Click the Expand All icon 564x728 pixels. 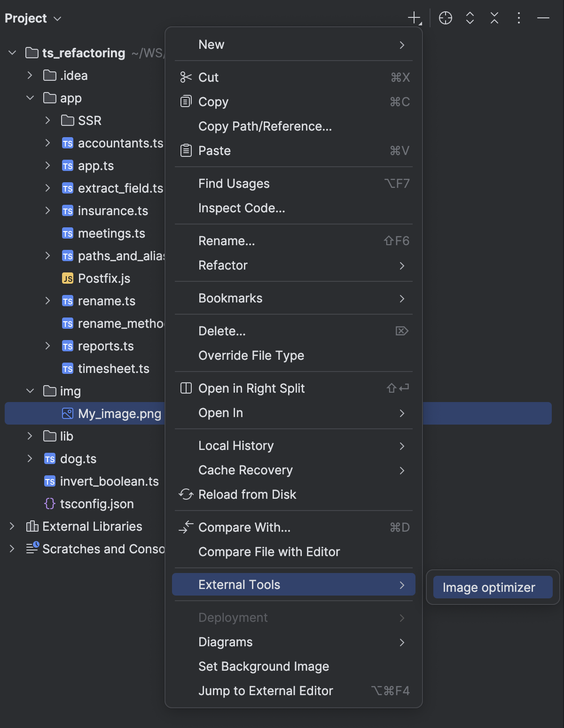pos(470,18)
